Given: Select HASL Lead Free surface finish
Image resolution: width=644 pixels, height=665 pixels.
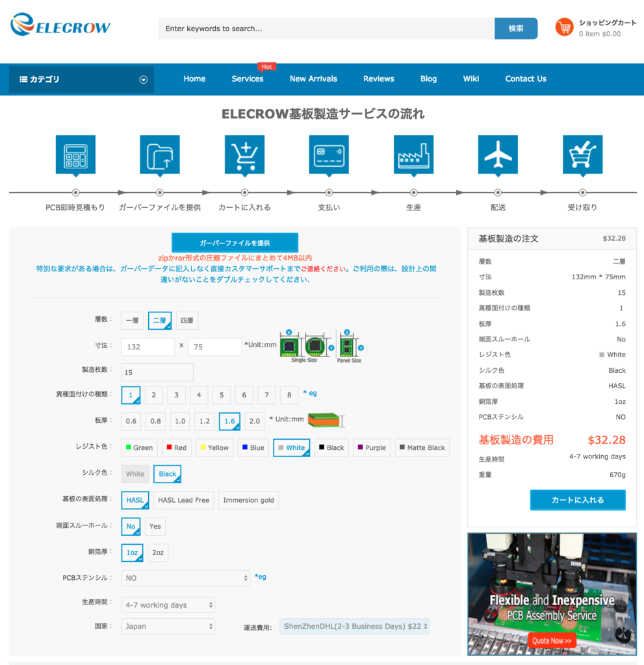Looking at the screenshot, I should click(184, 500).
